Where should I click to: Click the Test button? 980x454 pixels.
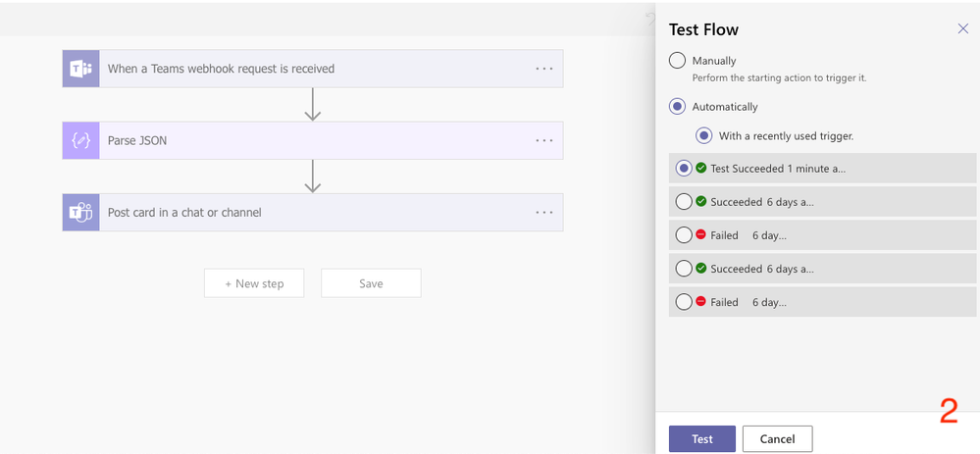(x=701, y=438)
